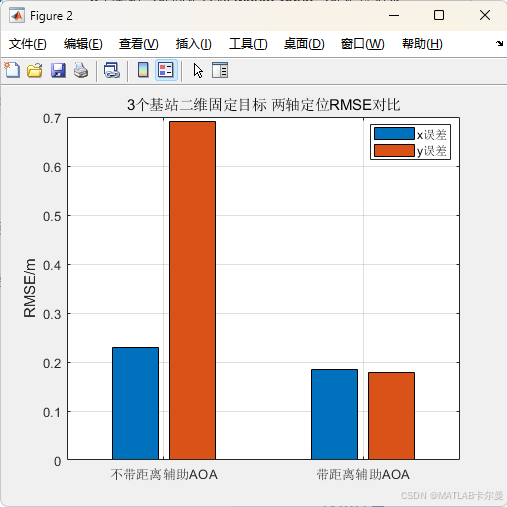Select orange bar of 带距离辅助AOA group

(x=391, y=416)
